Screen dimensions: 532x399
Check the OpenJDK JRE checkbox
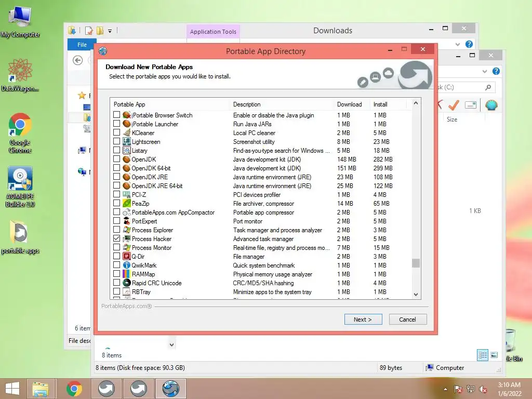click(116, 177)
